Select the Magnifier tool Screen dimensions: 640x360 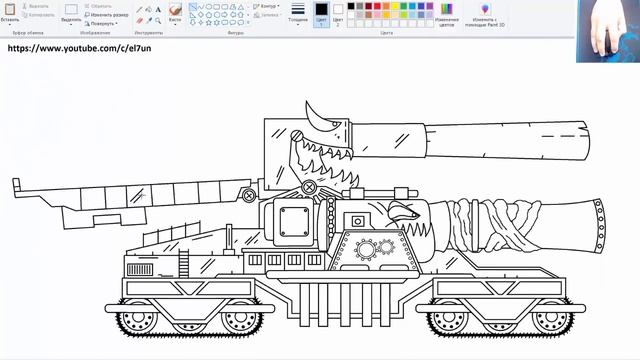[158, 20]
